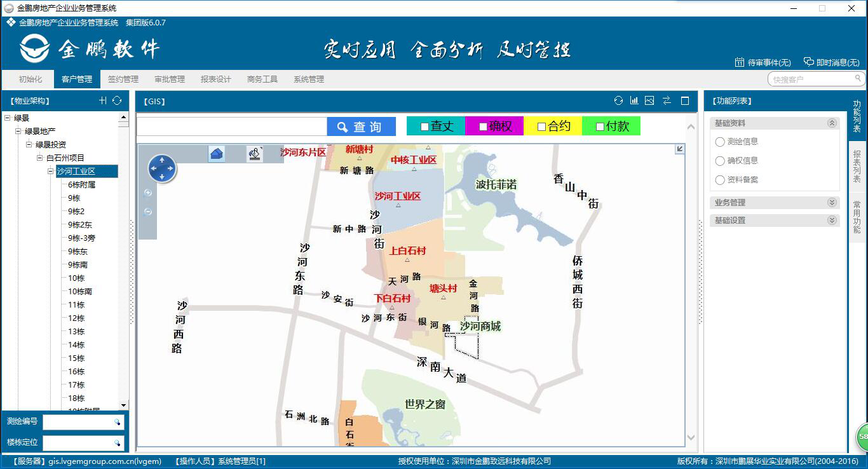Enable the 查丈 checkbox
Screen dimensions: 868x469
(x=424, y=126)
